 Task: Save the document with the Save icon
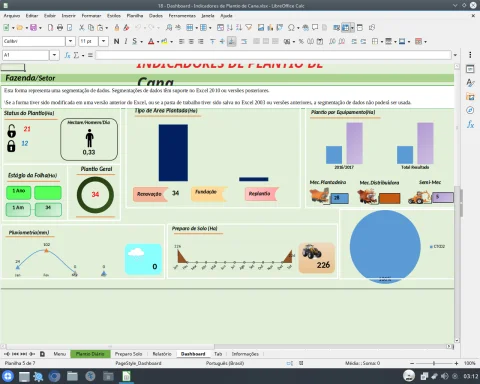[33, 28]
